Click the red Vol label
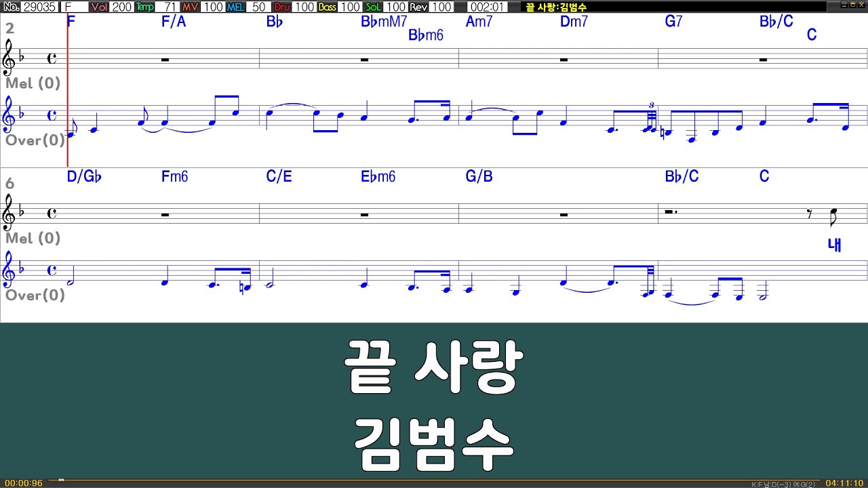 99,7
